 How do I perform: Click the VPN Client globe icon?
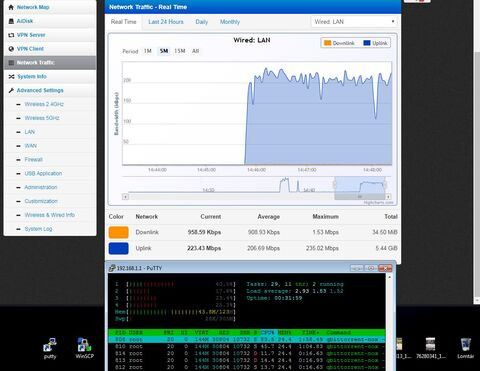click(11, 49)
